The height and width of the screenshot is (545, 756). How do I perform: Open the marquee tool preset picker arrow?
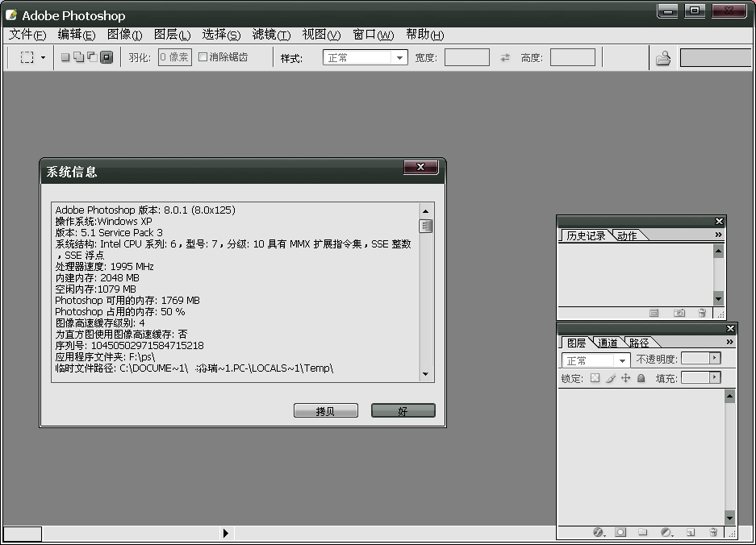pyautogui.click(x=43, y=58)
